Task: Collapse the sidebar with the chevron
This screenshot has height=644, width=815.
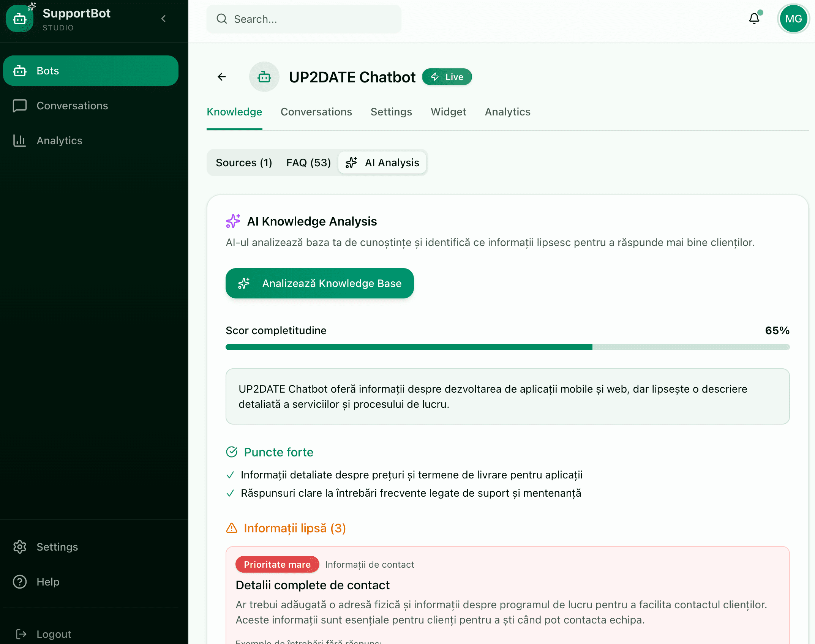Action: [163, 18]
